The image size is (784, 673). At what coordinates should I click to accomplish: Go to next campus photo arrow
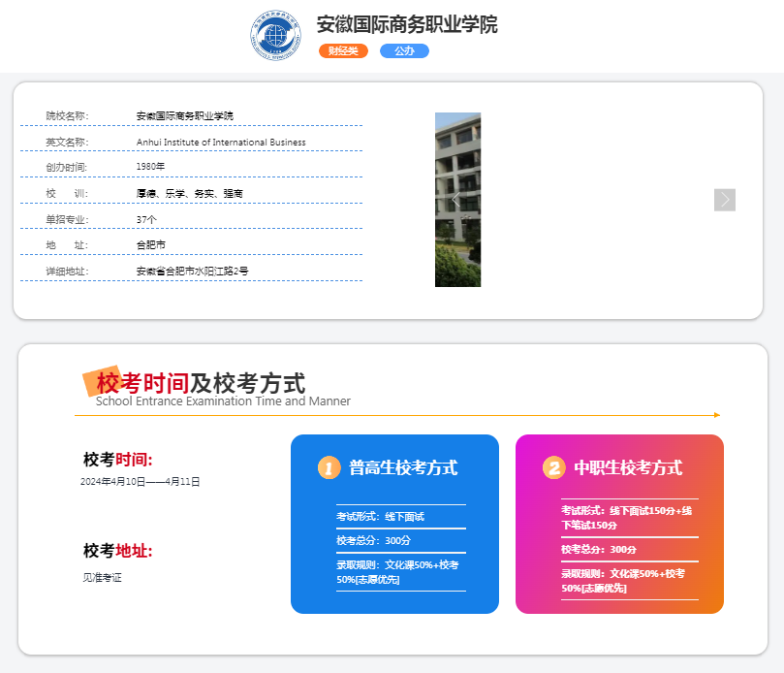click(x=725, y=200)
